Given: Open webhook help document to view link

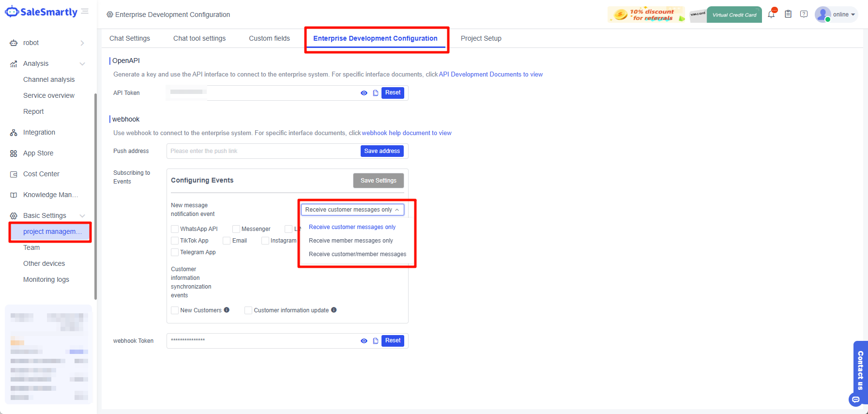Looking at the screenshot, I should (407, 133).
